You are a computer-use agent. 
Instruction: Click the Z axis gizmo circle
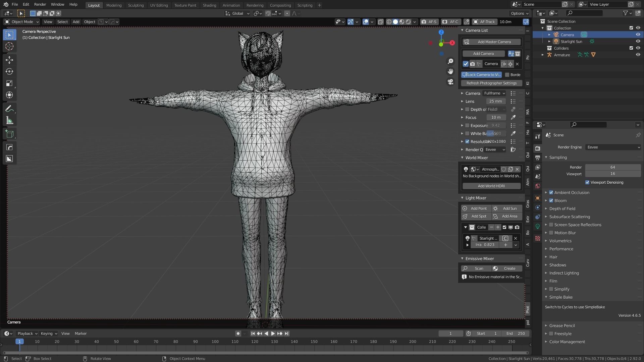click(441, 32)
